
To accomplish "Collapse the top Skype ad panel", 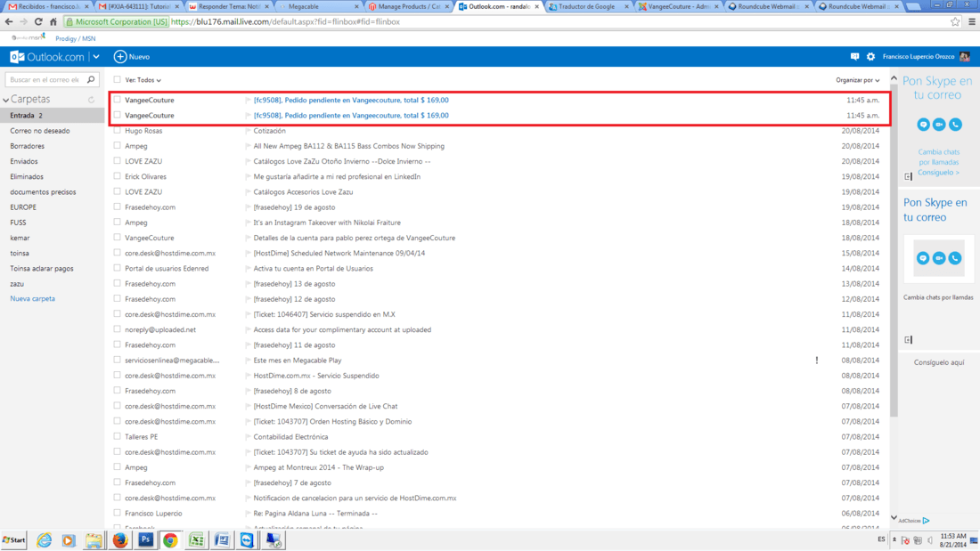I will point(909,177).
